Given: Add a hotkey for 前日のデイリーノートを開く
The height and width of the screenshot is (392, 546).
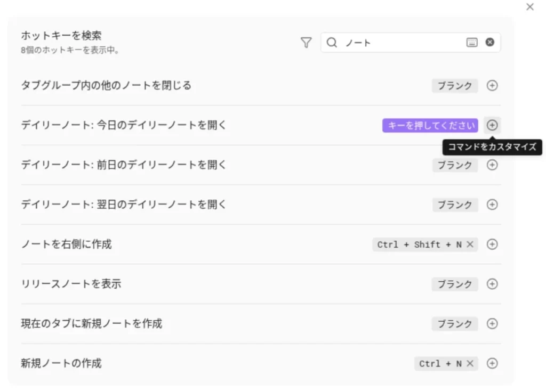Looking at the screenshot, I should pyautogui.click(x=492, y=165).
